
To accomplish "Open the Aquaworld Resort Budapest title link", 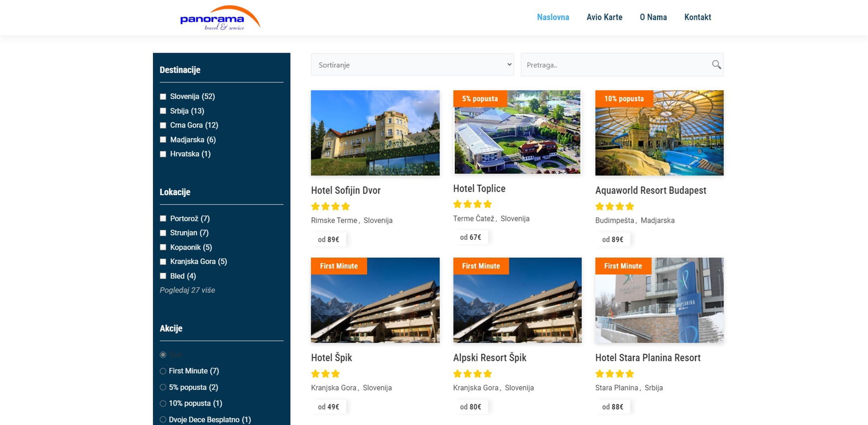I will pos(650,190).
